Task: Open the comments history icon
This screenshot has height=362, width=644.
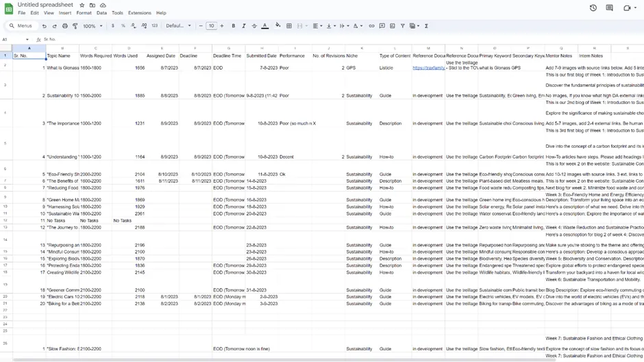Action: (x=610, y=8)
